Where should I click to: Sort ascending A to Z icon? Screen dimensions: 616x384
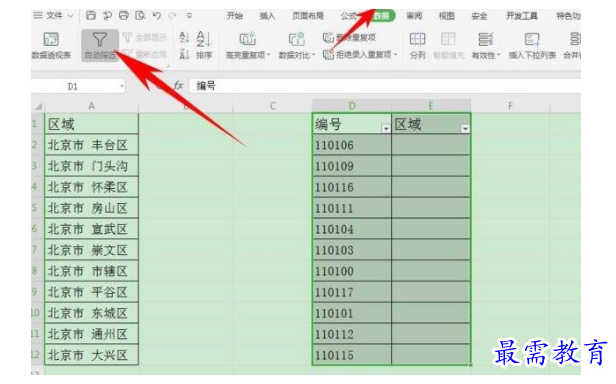coord(184,38)
